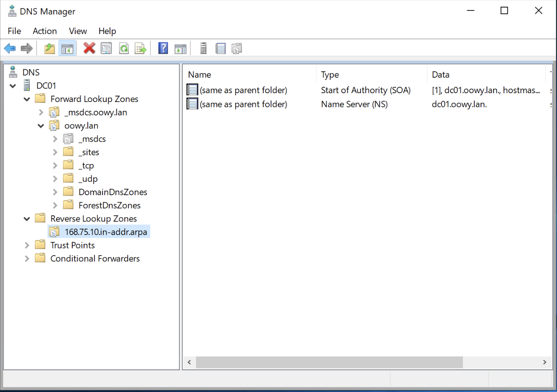Sort records by the Type column header
This screenshot has height=392, width=557.
click(330, 75)
